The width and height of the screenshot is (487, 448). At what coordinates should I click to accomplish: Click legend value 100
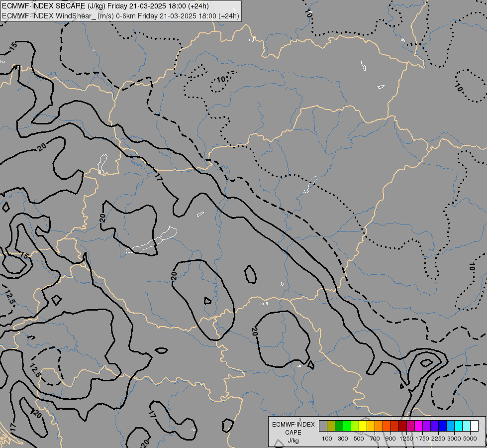(x=327, y=439)
